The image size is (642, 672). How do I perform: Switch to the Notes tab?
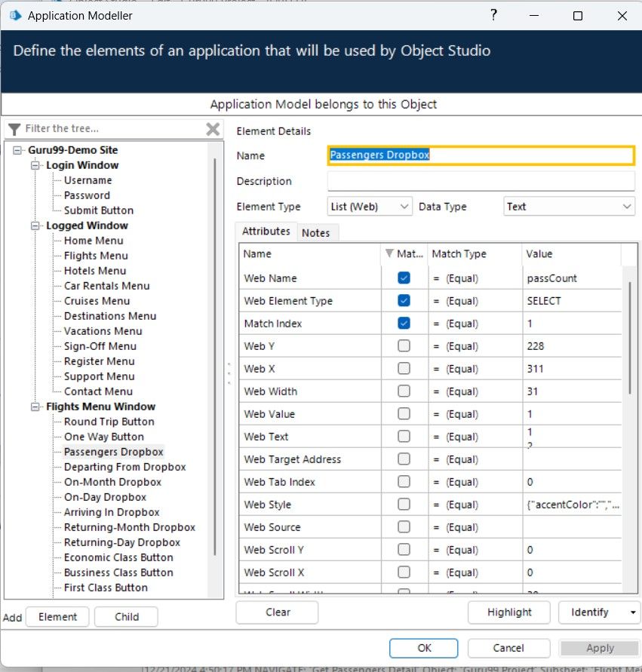tap(315, 233)
